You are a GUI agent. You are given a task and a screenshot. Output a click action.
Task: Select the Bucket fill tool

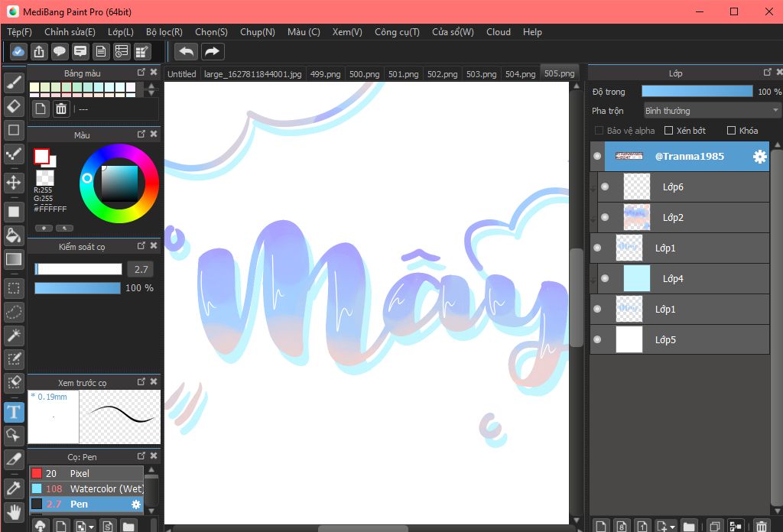14,235
